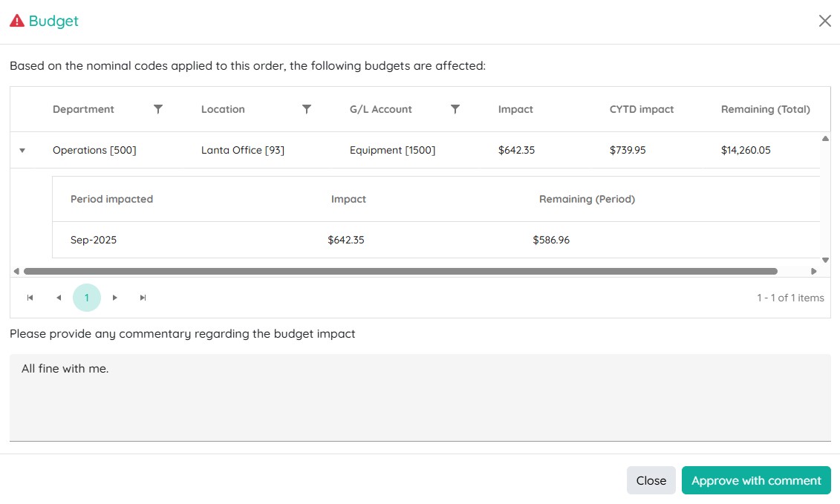This screenshot has width=840, height=504.
Task: Go to the previous page arrow
Action: 59,298
